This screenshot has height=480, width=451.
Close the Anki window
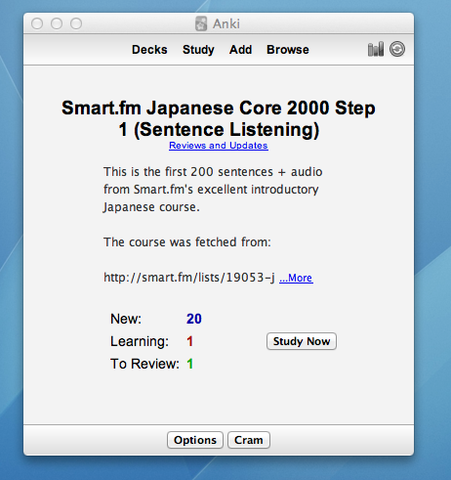37,24
